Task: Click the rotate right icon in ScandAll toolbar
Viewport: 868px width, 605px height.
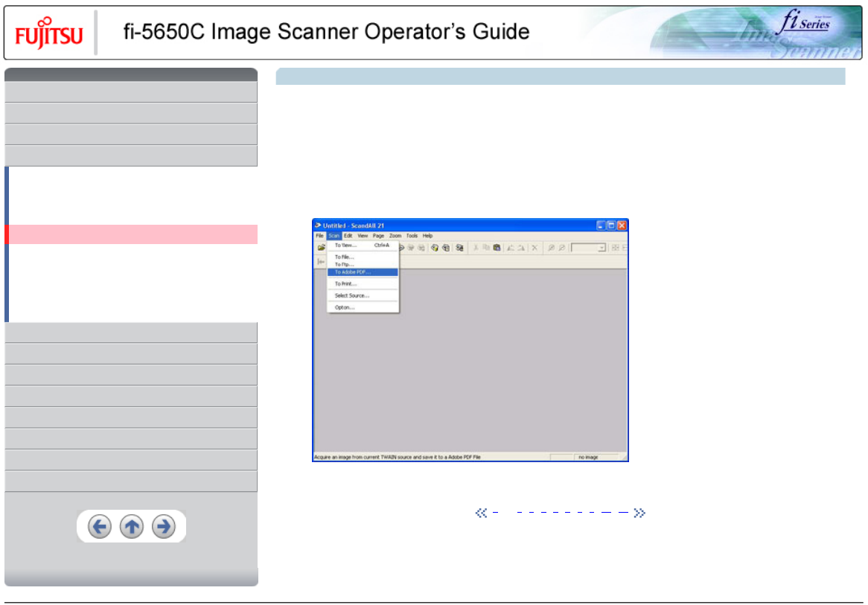Action: tap(521, 248)
